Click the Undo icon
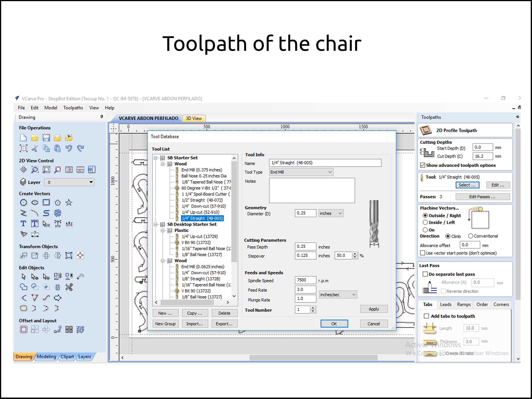 pos(69,148)
